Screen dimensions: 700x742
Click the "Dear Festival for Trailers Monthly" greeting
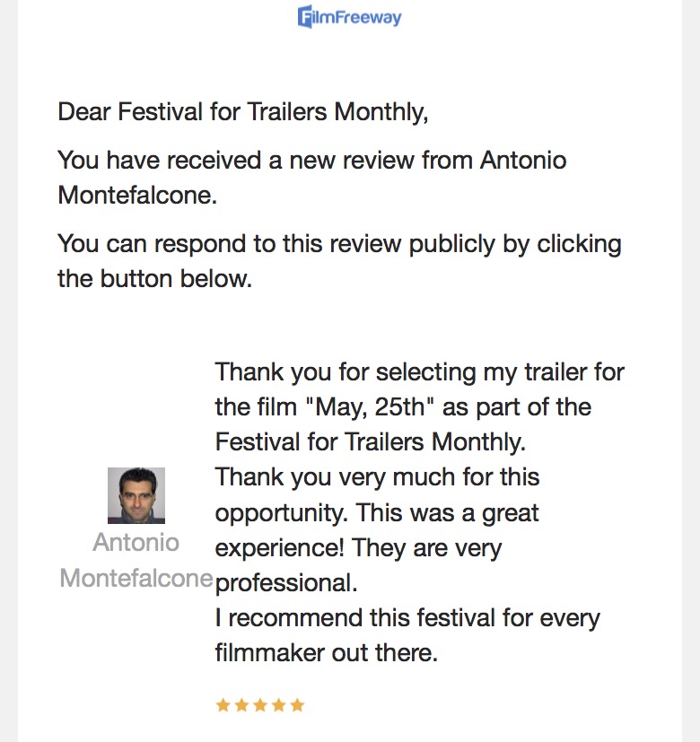242,113
